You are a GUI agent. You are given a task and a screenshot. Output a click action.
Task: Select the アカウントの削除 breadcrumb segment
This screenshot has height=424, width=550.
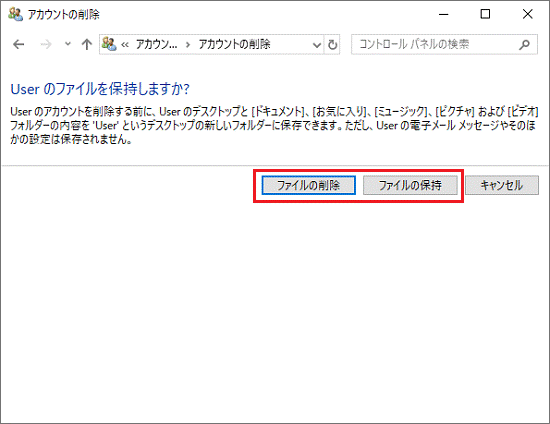[234, 44]
